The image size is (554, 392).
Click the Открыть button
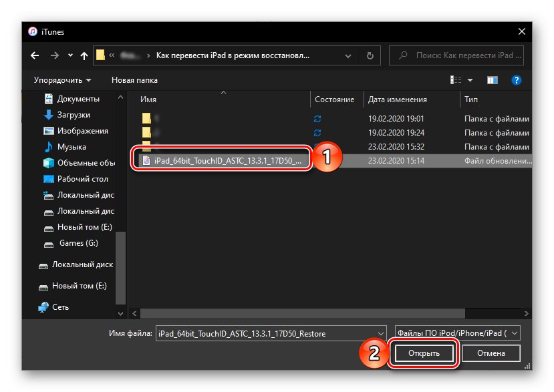click(x=424, y=353)
